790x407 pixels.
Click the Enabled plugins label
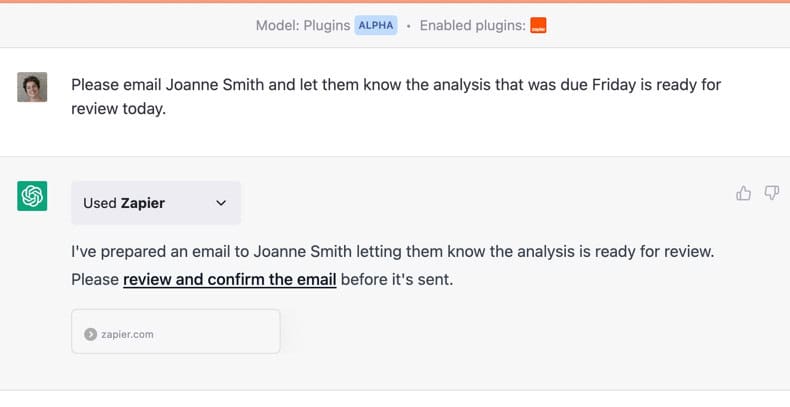tap(473, 25)
